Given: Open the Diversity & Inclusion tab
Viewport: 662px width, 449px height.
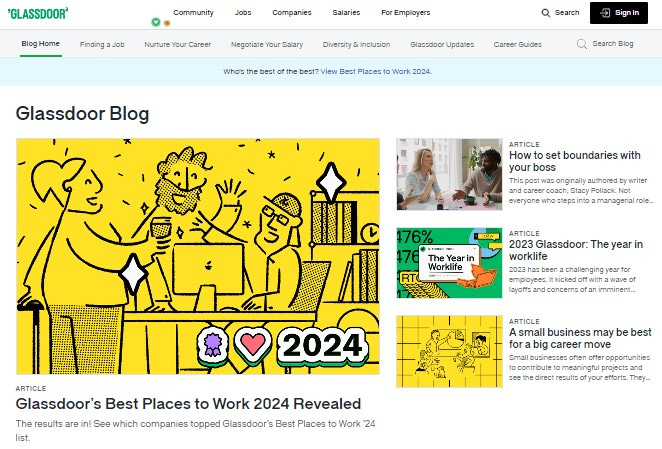Looking at the screenshot, I should [356, 44].
